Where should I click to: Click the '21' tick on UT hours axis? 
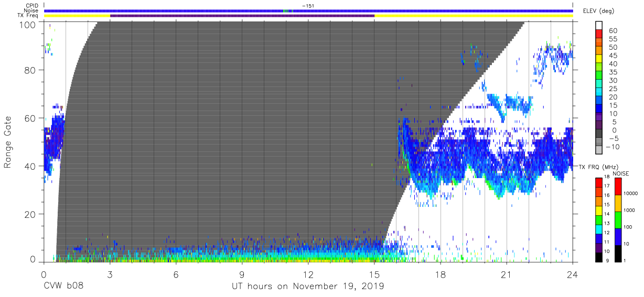click(506, 273)
